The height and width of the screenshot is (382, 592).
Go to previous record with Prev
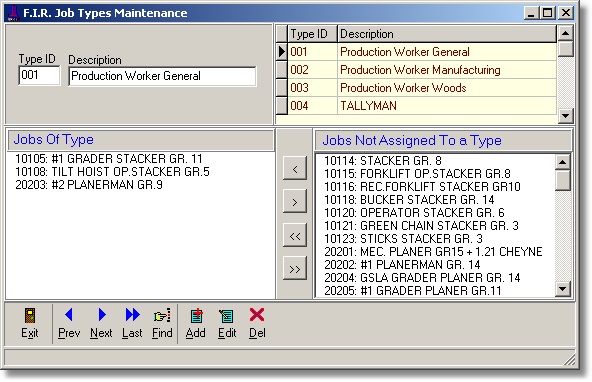[69, 323]
